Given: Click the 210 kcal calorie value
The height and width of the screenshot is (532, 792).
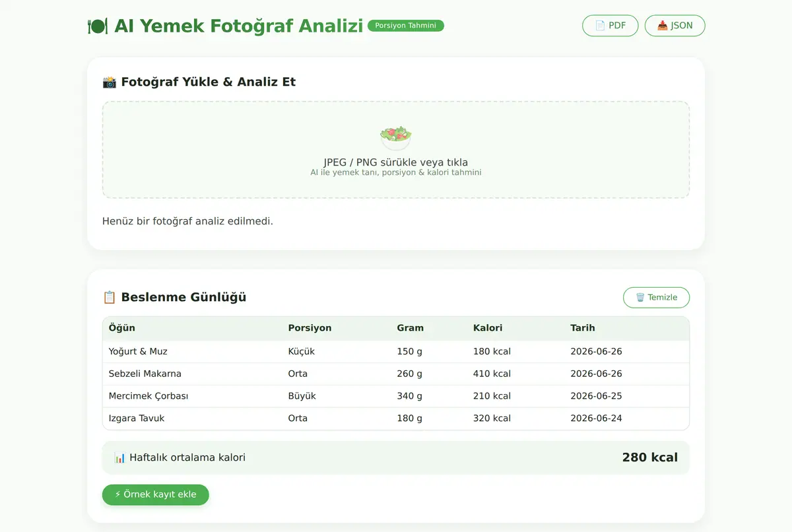Looking at the screenshot, I should coord(492,396).
